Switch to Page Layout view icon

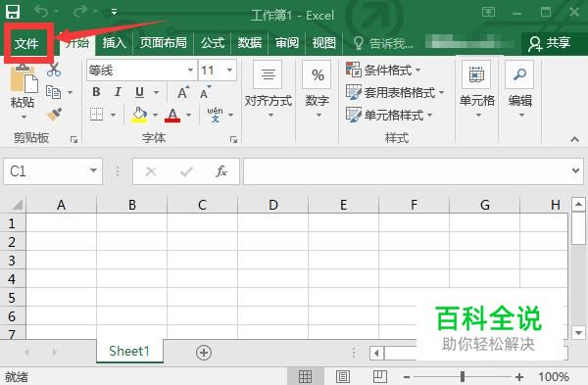point(343,376)
